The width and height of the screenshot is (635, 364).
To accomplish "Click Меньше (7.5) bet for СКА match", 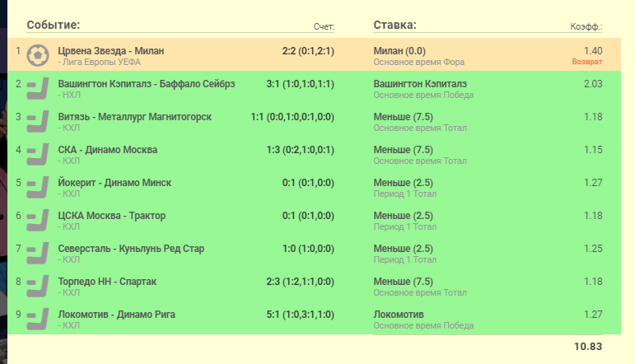I will point(403,150).
